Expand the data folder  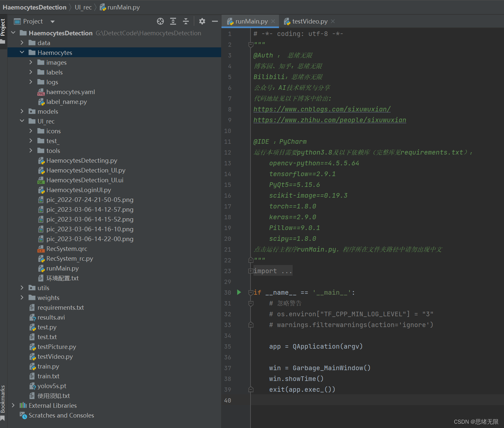(22, 43)
